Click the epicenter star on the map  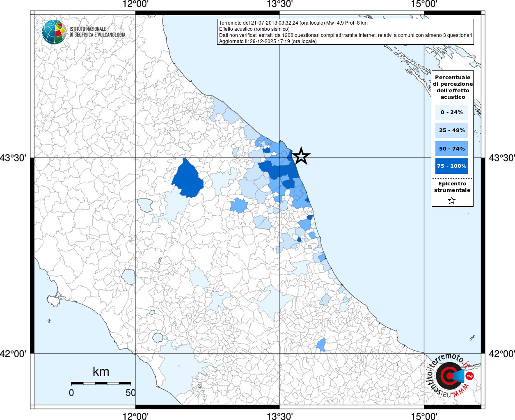[x=301, y=156]
